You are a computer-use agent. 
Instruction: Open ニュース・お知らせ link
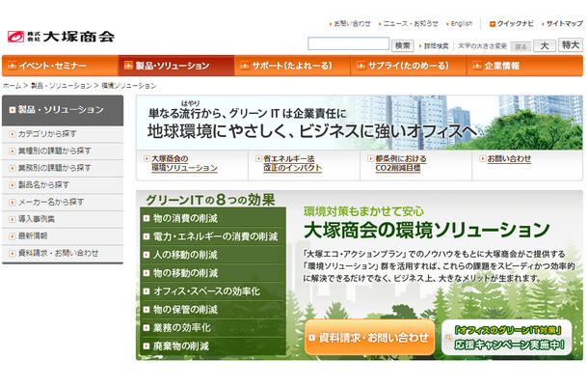pyautogui.click(x=411, y=24)
